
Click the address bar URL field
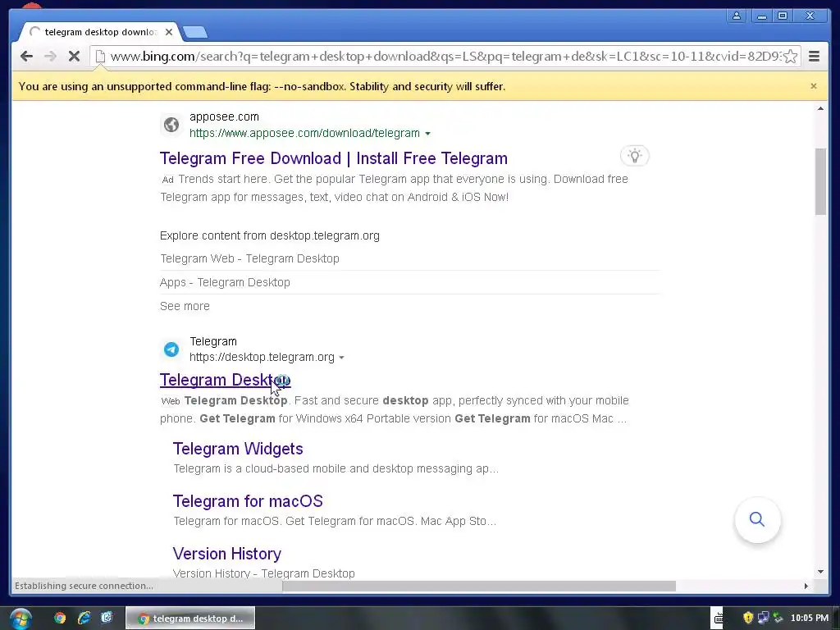click(445, 57)
